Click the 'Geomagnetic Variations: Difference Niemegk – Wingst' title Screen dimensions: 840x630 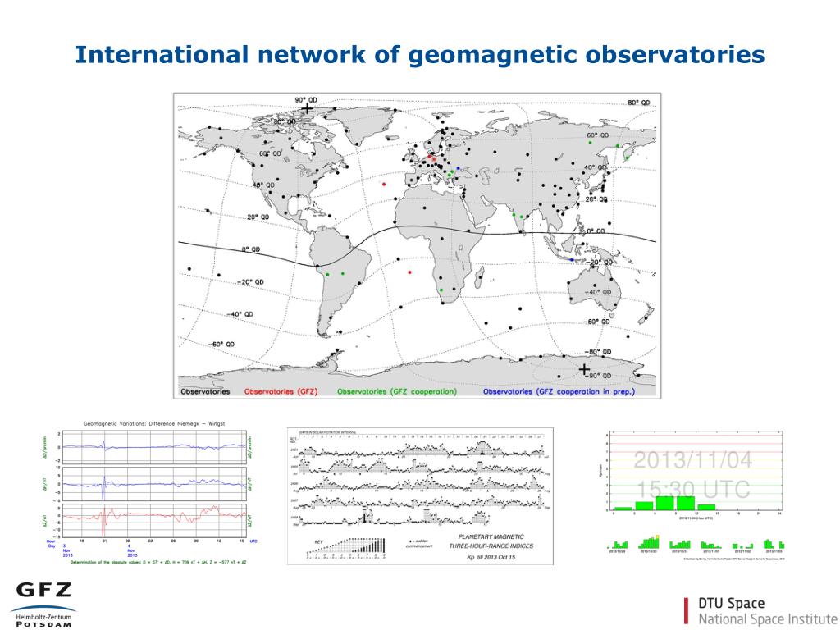tap(154, 424)
